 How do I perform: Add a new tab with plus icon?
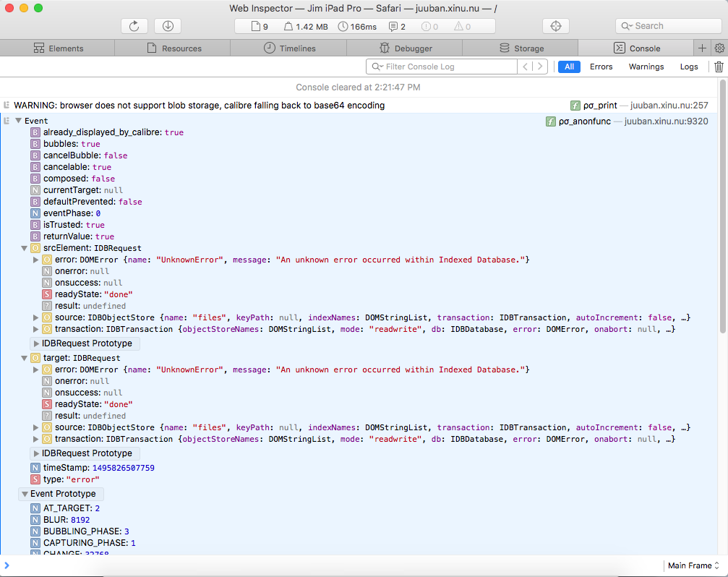click(x=701, y=48)
